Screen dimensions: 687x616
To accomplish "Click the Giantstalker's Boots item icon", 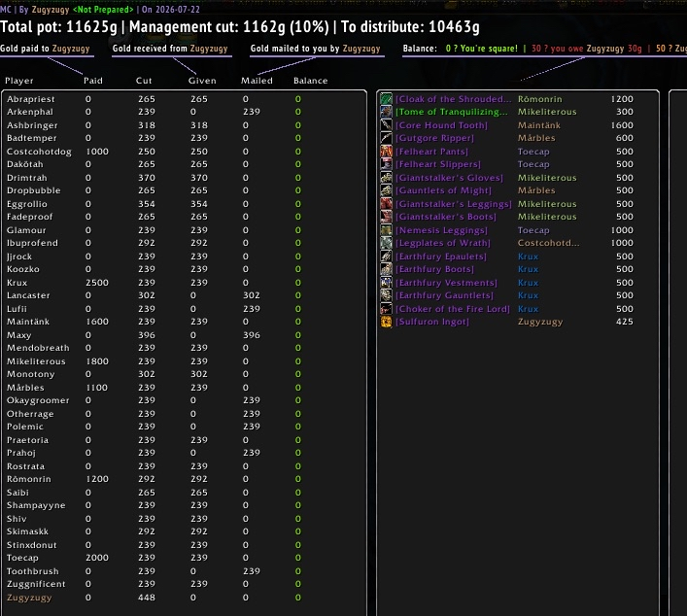I will point(386,217).
